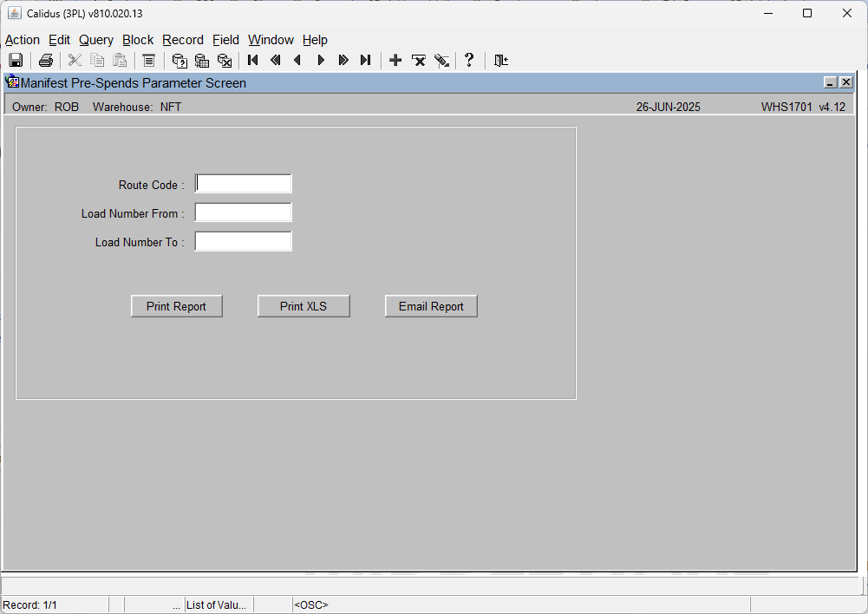
Task: Click the Print Report button
Action: 177,306
